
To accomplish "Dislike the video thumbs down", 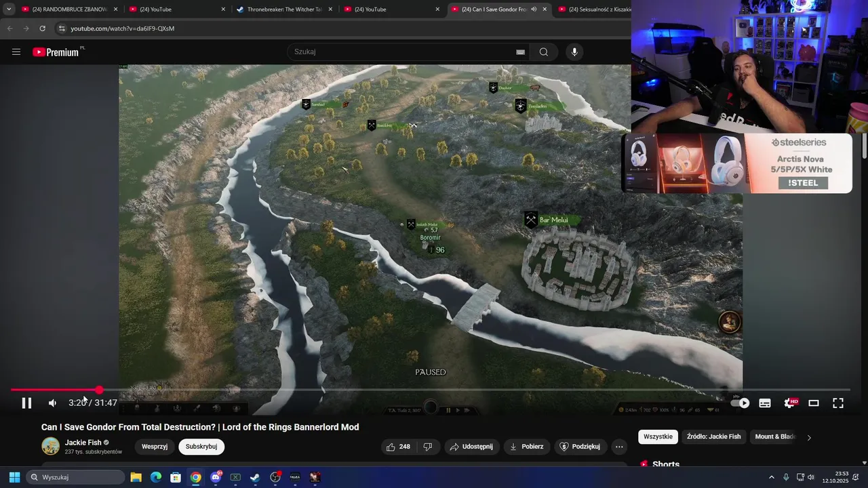I will [x=428, y=447].
